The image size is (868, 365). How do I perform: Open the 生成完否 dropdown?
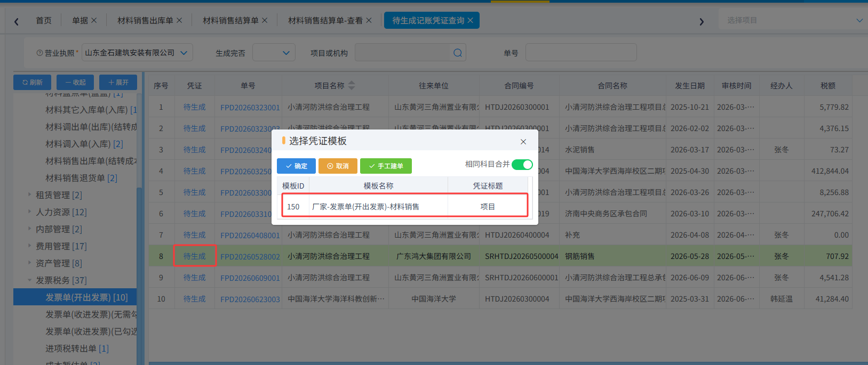[274, 53]
